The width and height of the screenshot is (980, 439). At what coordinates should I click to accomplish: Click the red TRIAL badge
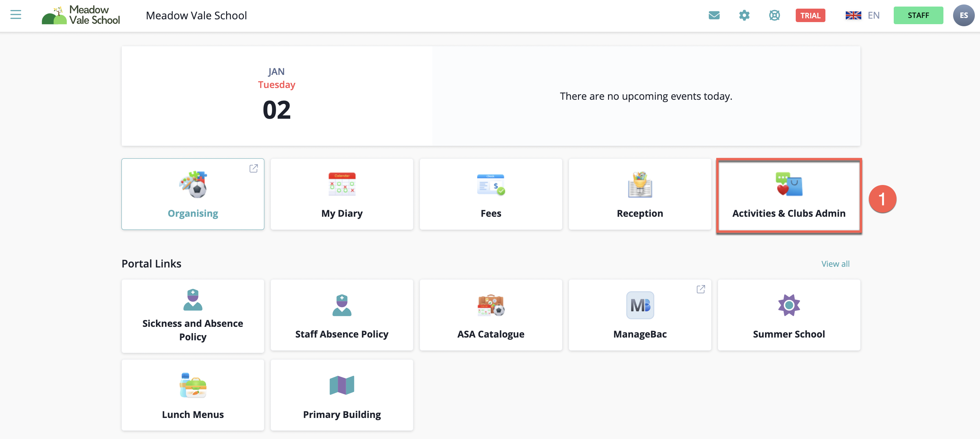tap(810, 15)
